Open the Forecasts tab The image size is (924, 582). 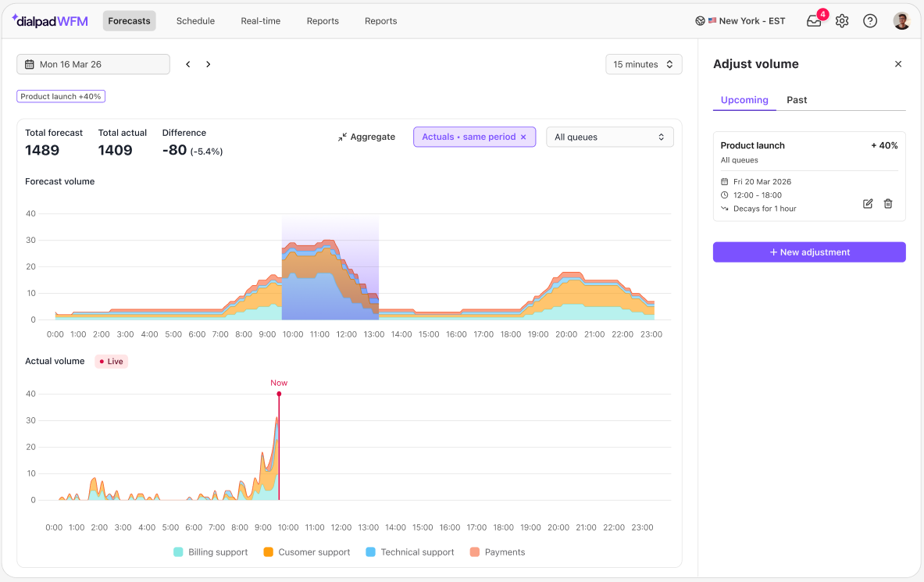click(129, 21)
